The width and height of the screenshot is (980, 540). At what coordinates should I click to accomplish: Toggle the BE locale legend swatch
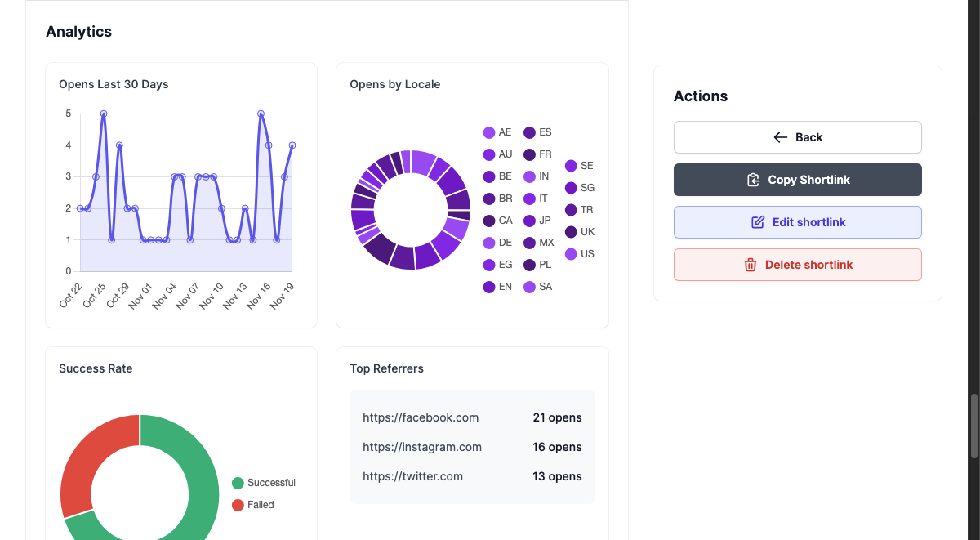(489, 176)
